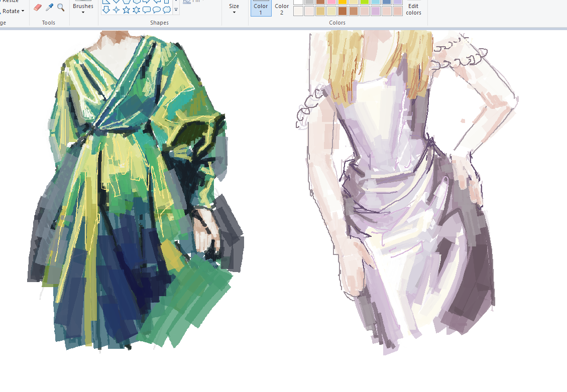The image size is (567, 392).
Task: Select the Eraser tool
Action: 38,8
